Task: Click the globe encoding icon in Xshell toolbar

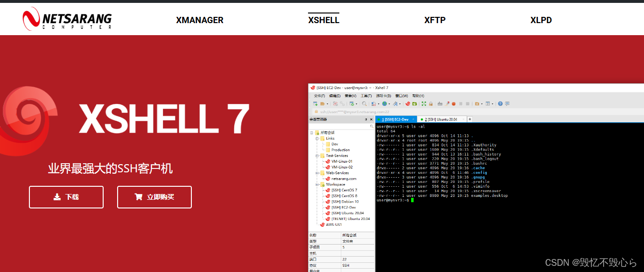Action: click(x=385, y=104)
